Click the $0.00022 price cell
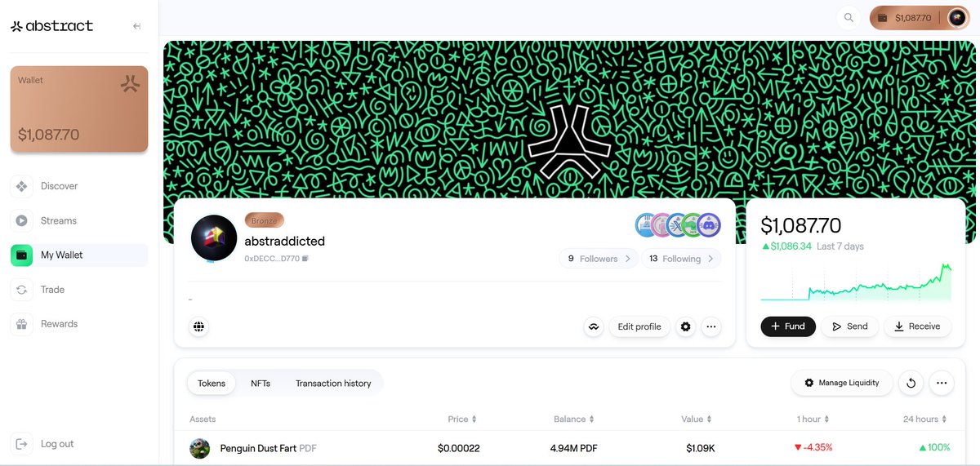This screenshot has width=980, height=466. click(459, 448)
